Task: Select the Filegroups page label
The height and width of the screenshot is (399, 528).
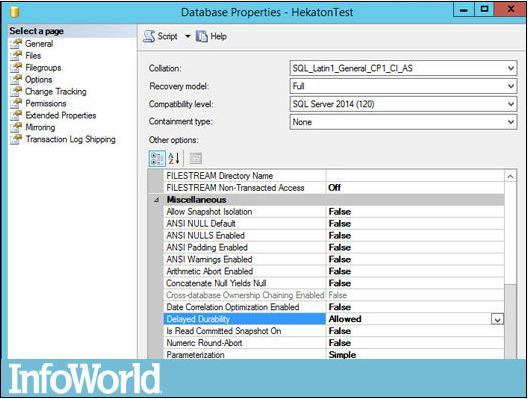Action: tap(43, 68)
